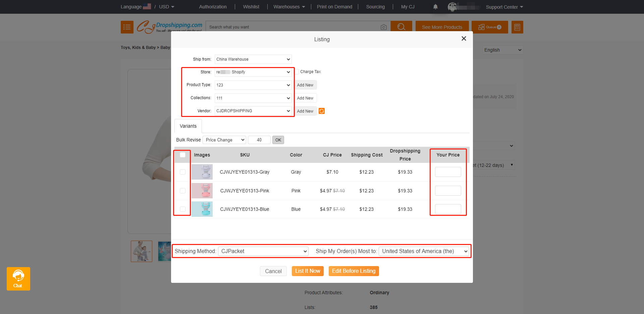Check the Gray variant checkbox

point(182,172)
